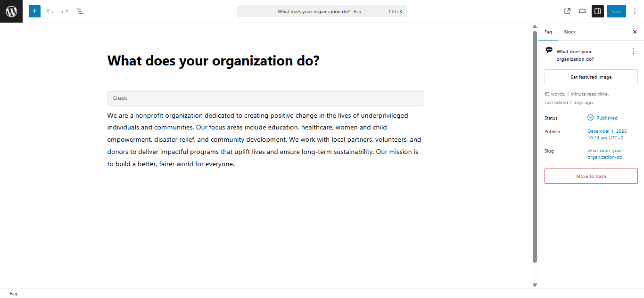Click the what-does-your-organization-do slug link

tap(605, 154)
